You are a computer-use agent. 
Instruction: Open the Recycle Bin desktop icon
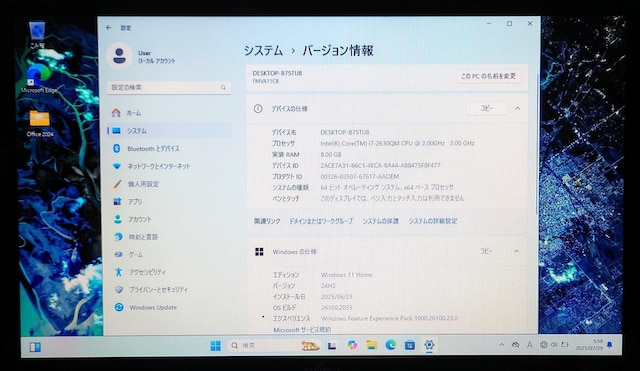pos(37,35)
